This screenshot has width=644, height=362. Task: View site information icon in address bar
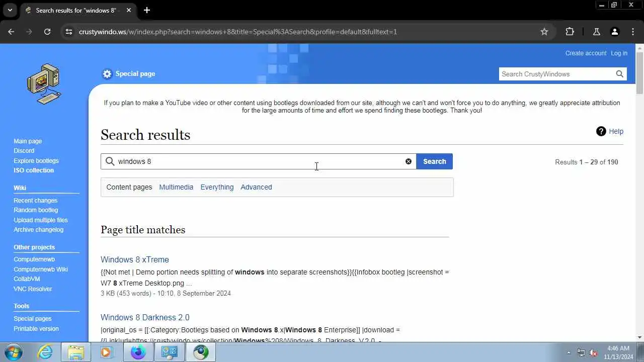[69, 32]
